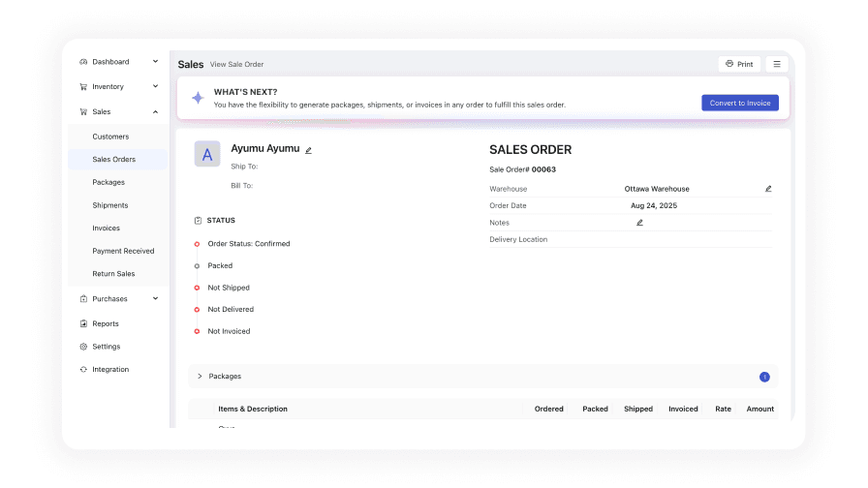Collapse the Sales menu chevron
The height and width of the screenshot is (488, 868).
pos(155,112)
